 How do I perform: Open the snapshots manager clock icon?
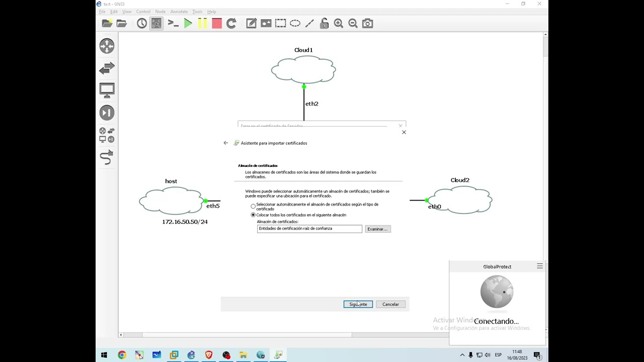(142, 23)
